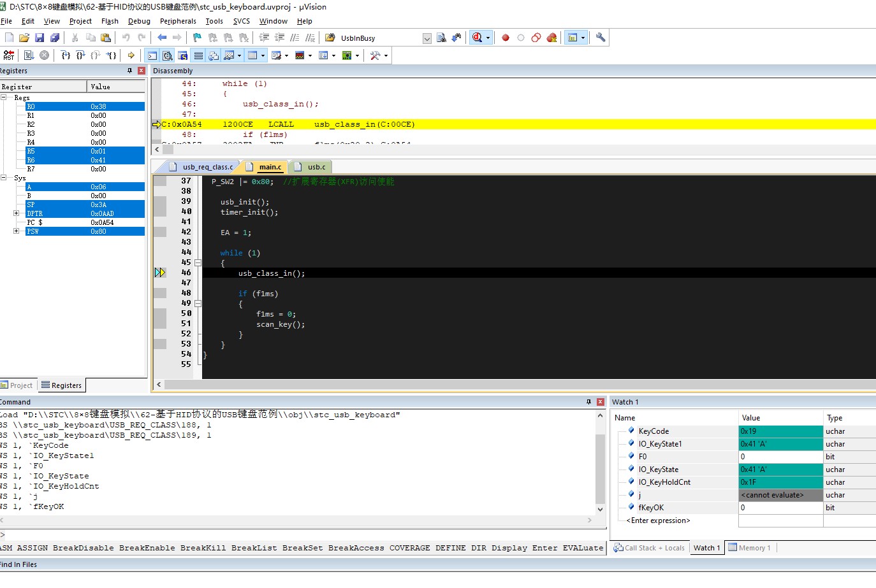Collapse the Sys tree node
The height and width of the screenshot is (588, 876).
[x=3, y=178]
